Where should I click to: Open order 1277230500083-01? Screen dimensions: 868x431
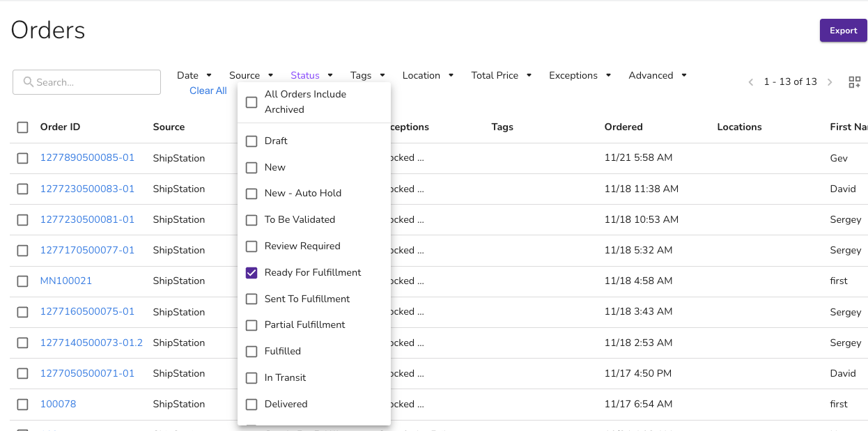pos(87,189)
